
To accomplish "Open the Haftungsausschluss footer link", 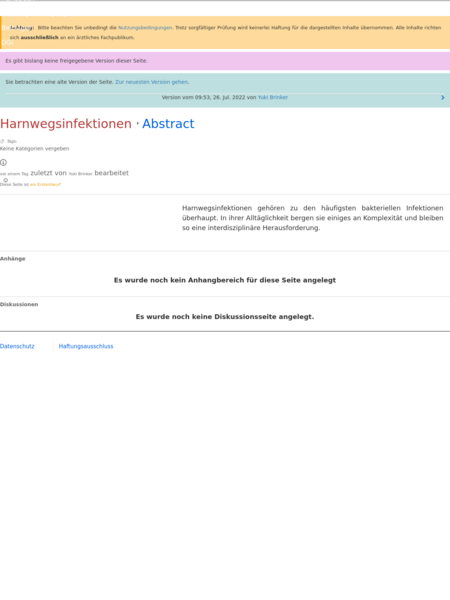I will pos(86,346).
